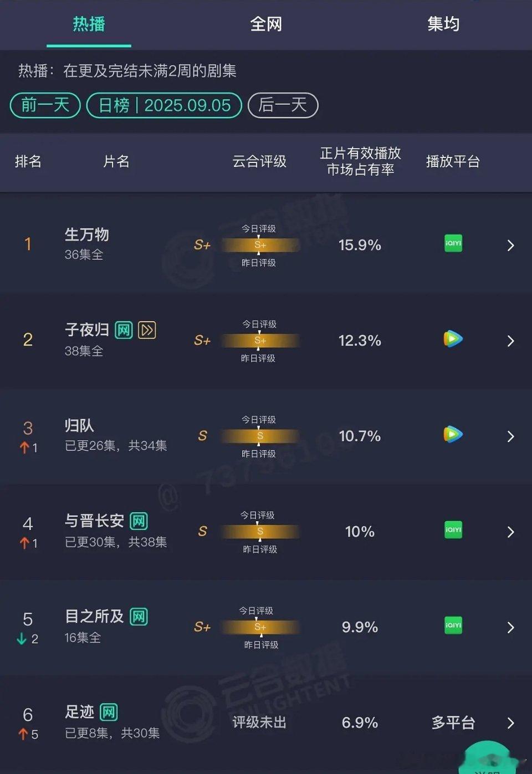Image resolution: width=532 pixels, height=774 pixels.
Task: Open iQIYI icon for 目之所及
Action: point(453,625)
